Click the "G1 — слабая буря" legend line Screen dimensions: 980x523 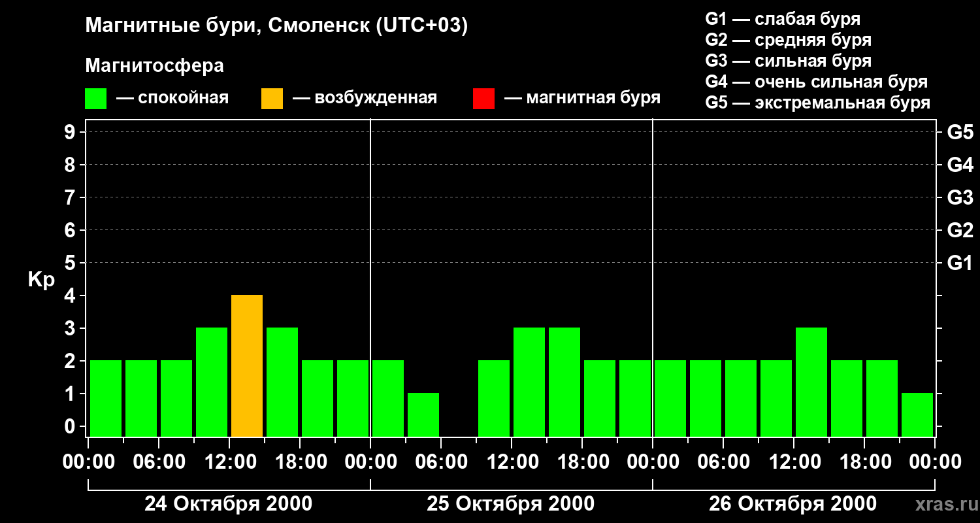click(x=783, y=18)
